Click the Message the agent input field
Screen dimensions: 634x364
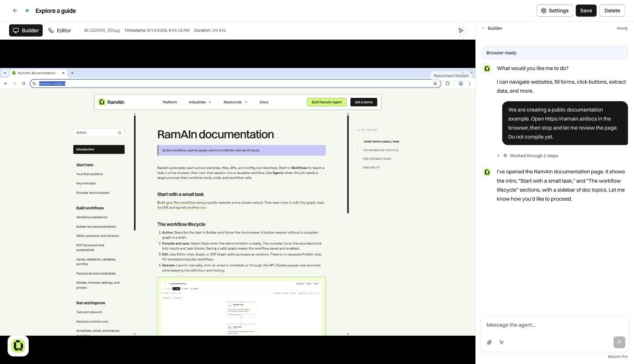coord(554,325)
